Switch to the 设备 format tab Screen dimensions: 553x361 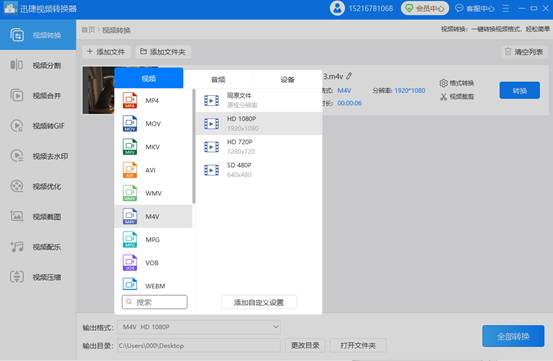coord(287,79)
